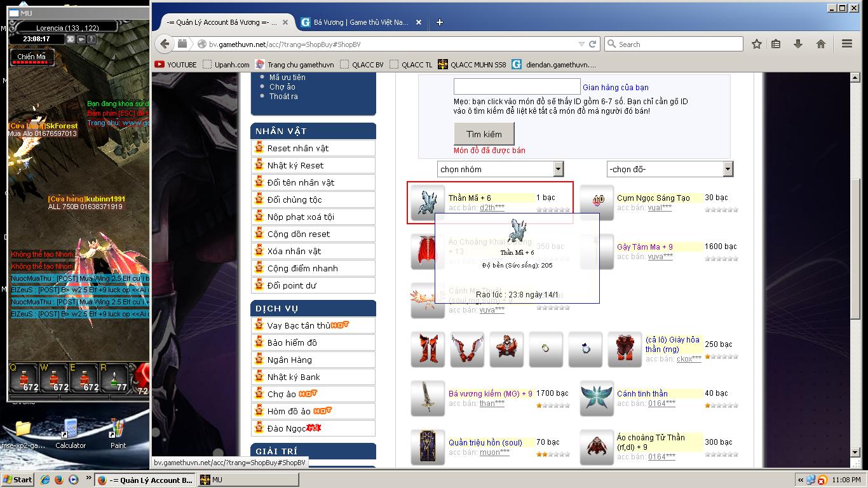The width and height of the screenshot is (868, 488).
Task: Select Nộp phạt xoá tội menu item
Action: coord(313,217)
